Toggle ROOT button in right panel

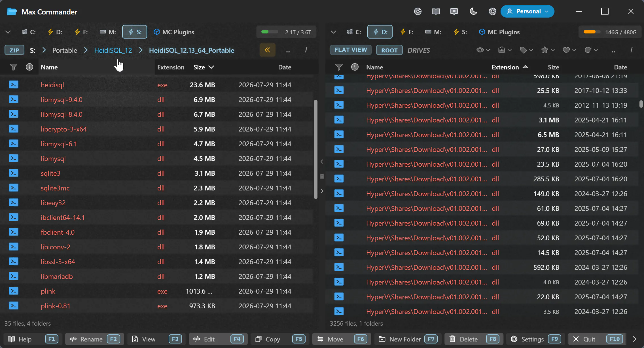pyautogui.click(x=389, y=50)
